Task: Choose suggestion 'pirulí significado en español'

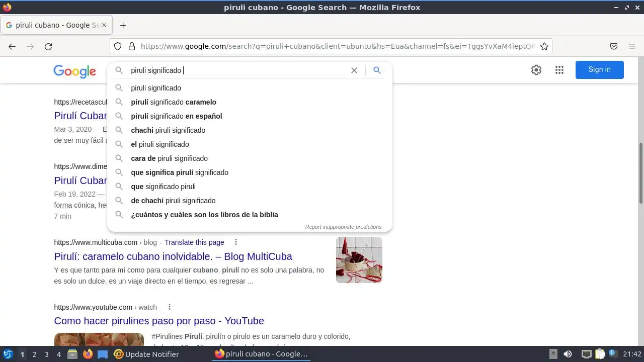Action: click(250, 116)
